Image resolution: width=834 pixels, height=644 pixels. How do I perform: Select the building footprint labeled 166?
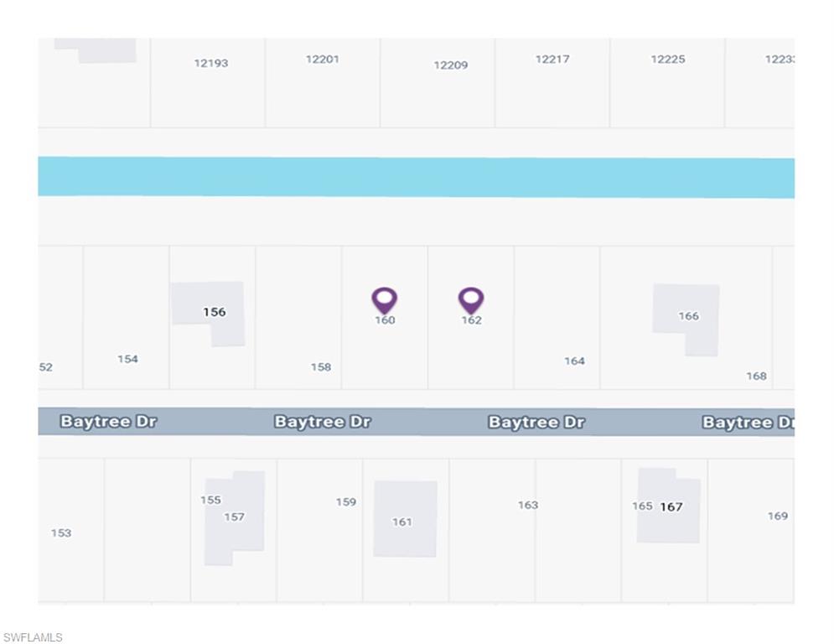point(688,316)
